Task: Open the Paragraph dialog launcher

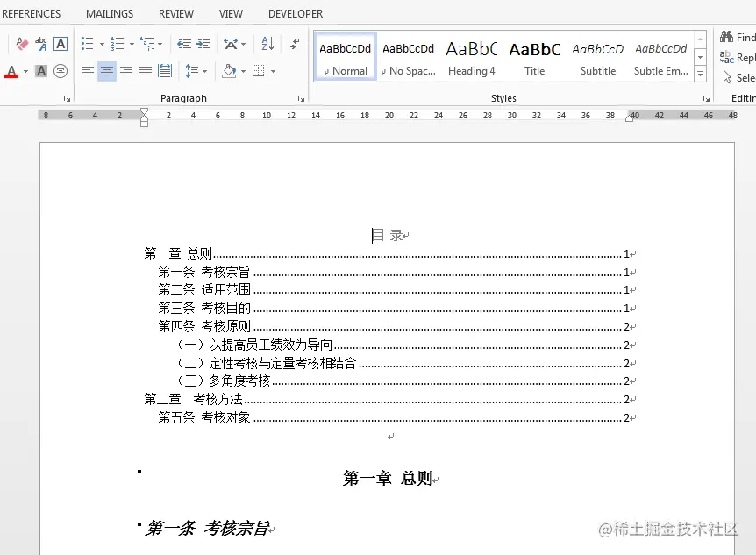Action: (300, 97)
